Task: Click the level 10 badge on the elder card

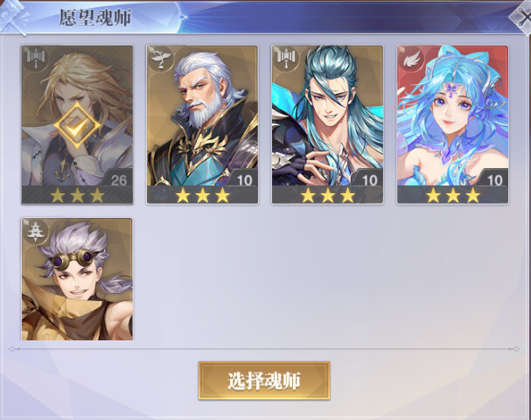Action: coord(244,179)
